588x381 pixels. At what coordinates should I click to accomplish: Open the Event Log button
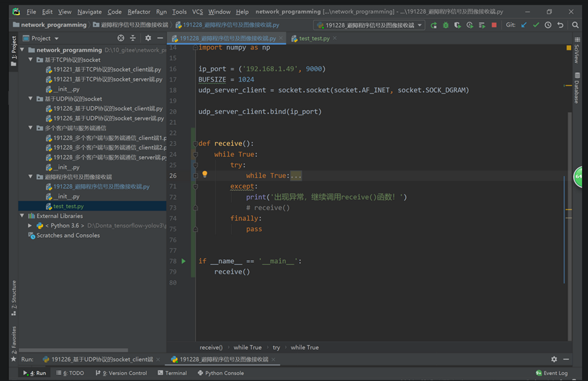click(551, 373)
